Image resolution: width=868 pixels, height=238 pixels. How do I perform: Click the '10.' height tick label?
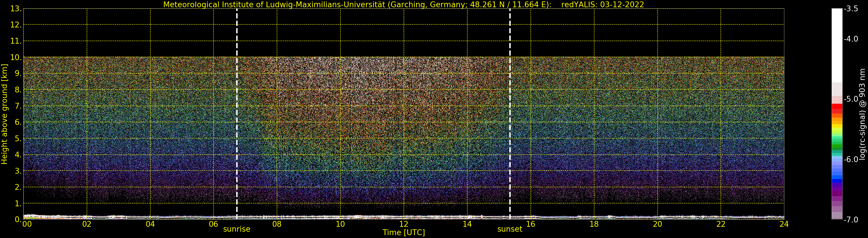click(x=16, y=57)
